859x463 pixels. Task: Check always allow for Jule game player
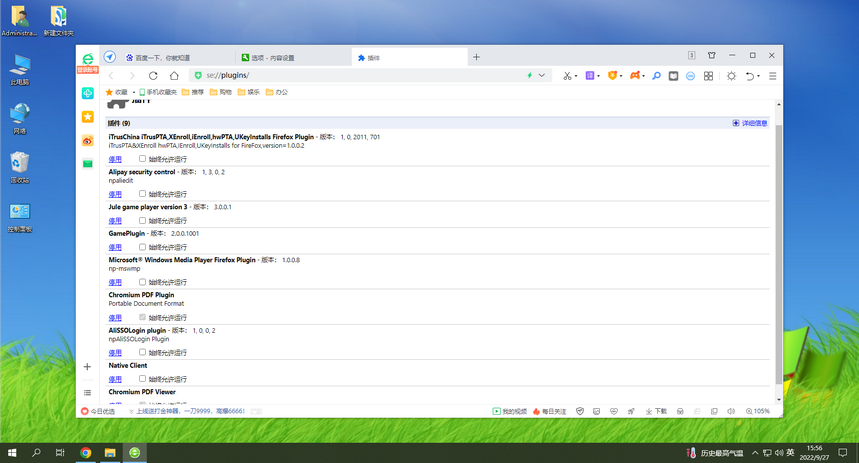142,220
